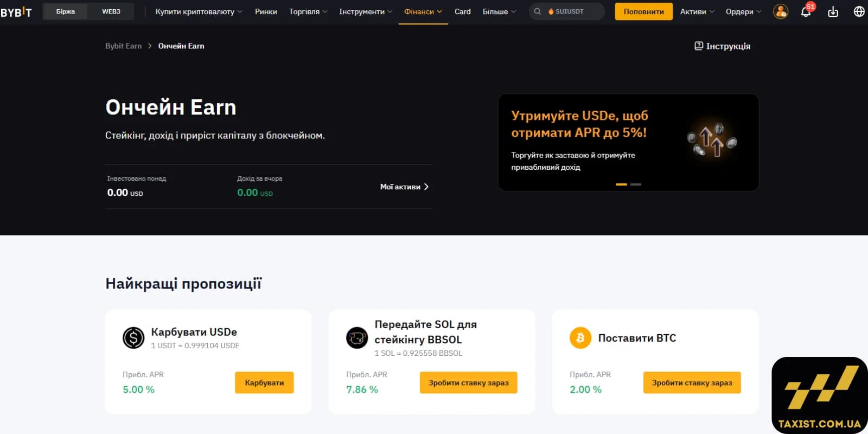This screenshot has height=434, width=868.
Task: Expand Купити криптовалюту menu
Action: click(x=199, y=11)
